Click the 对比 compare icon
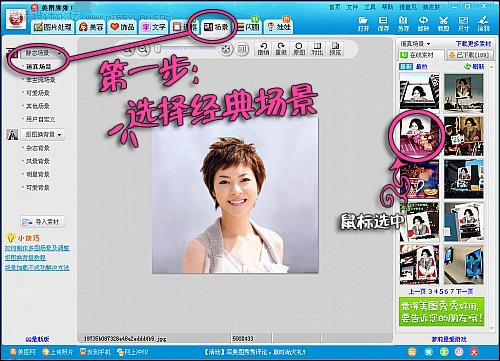This screenshot has height=361, width=500. [317, 49]
